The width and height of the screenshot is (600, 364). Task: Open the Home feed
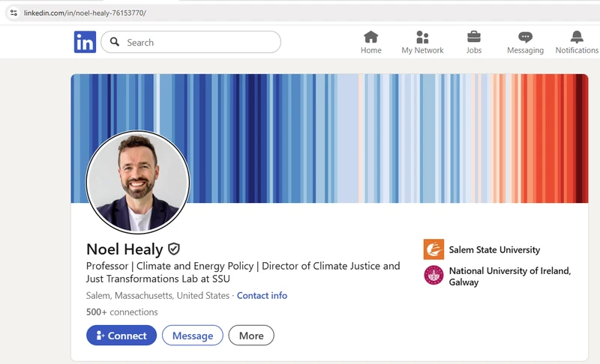pos(370,42)
